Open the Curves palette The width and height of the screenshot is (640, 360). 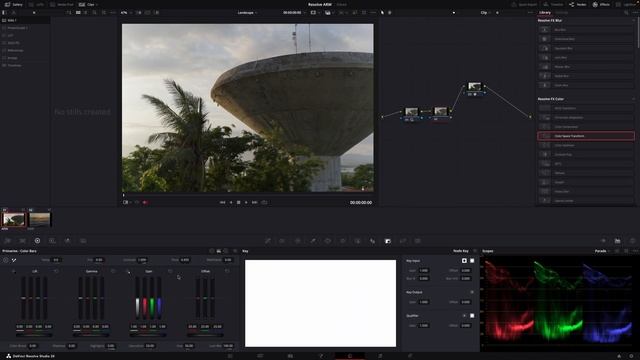click(268, 241)
